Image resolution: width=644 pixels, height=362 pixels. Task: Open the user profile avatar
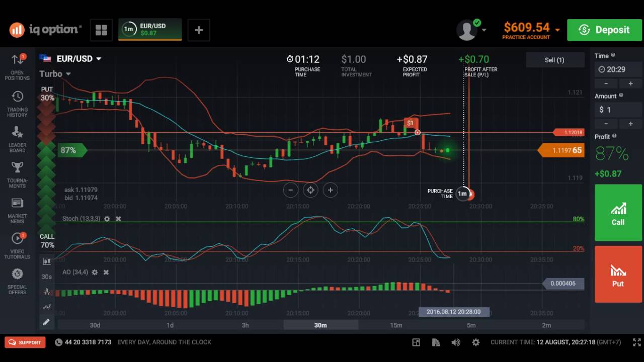coord(466,30)
